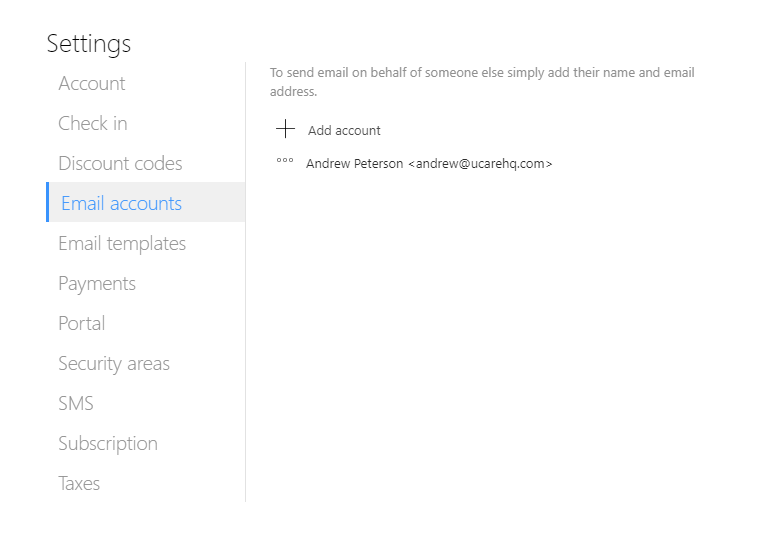Click the Add account label
The height and width of the screenshot is (560, 783).
pos(344,130)
